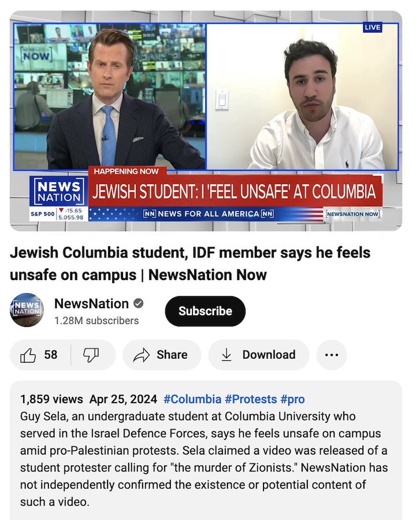Expand the video description text box

(x=206, y=450)
